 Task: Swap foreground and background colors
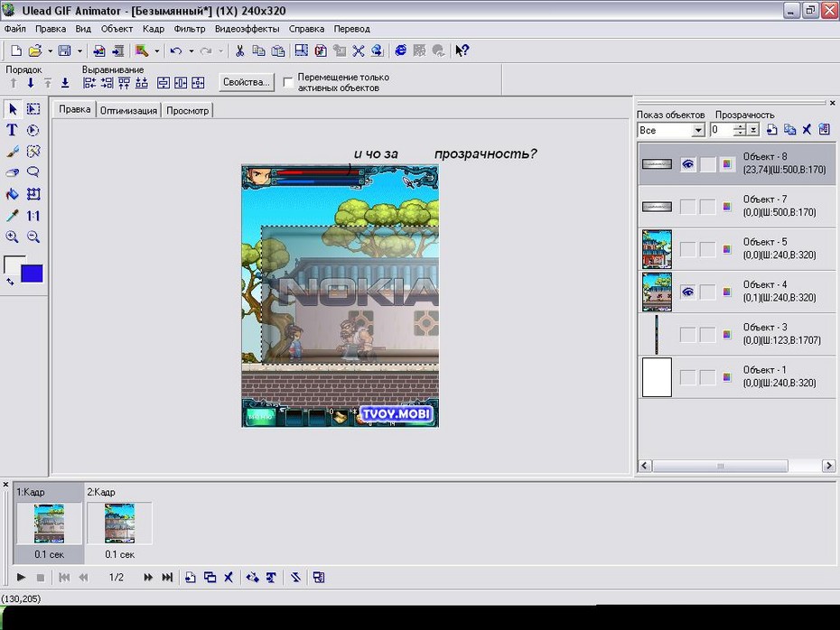(x=10, y=281)
